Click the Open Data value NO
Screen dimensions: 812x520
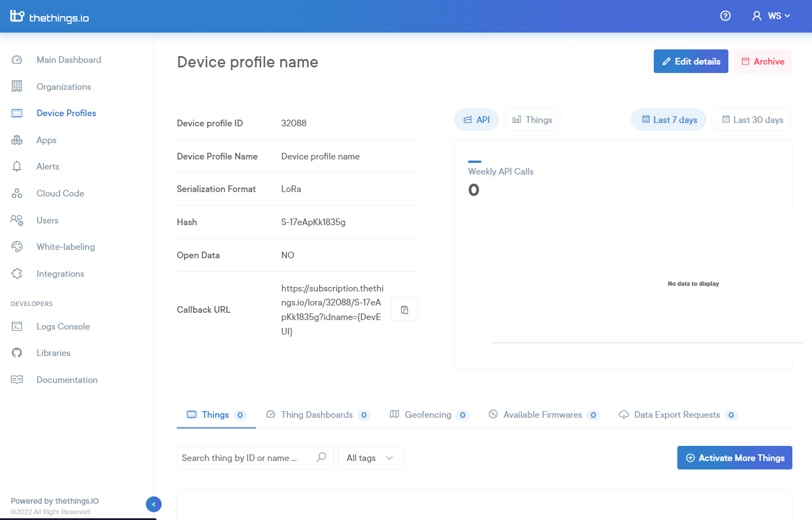coord(288,255)
